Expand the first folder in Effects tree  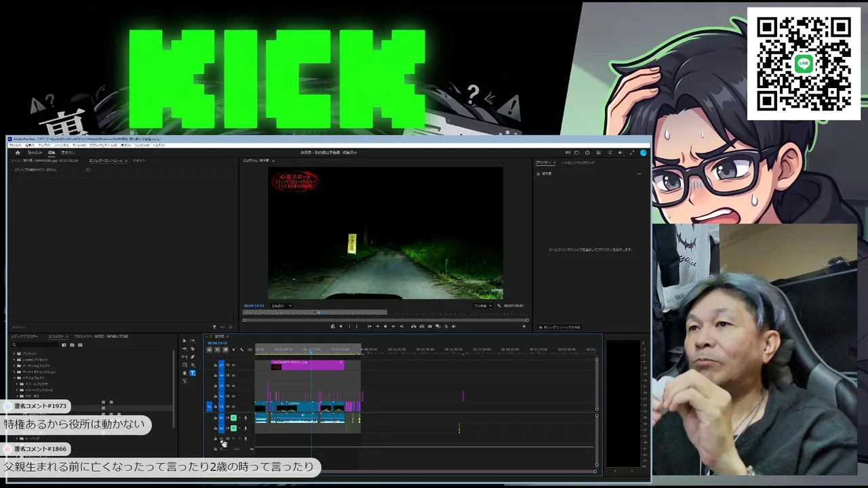(14, 354)
